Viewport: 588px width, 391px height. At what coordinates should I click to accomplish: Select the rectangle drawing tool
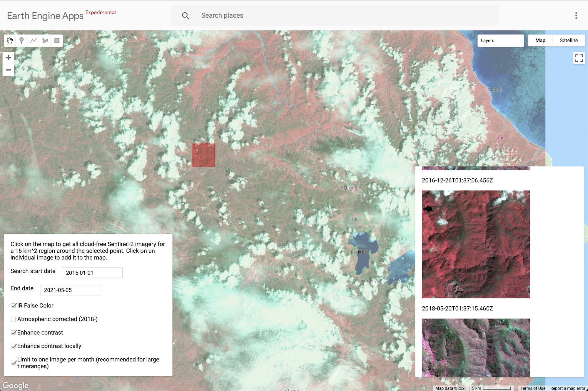pos(57,41)
